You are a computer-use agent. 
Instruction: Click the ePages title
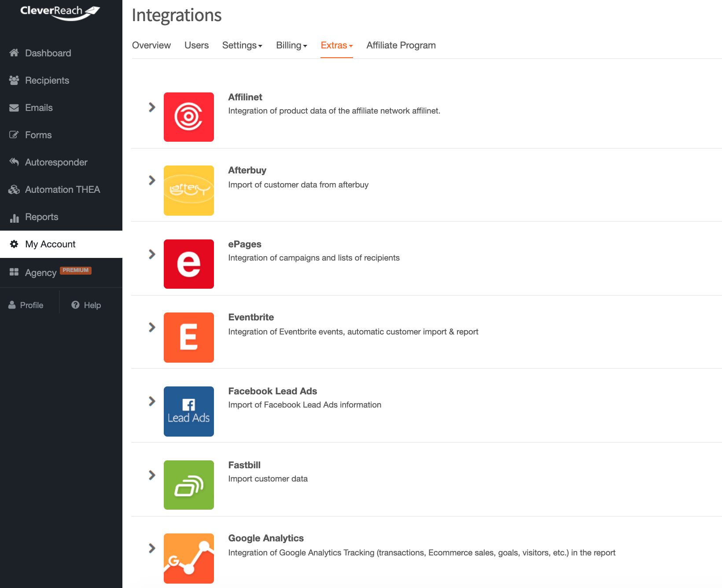[245, 244]
